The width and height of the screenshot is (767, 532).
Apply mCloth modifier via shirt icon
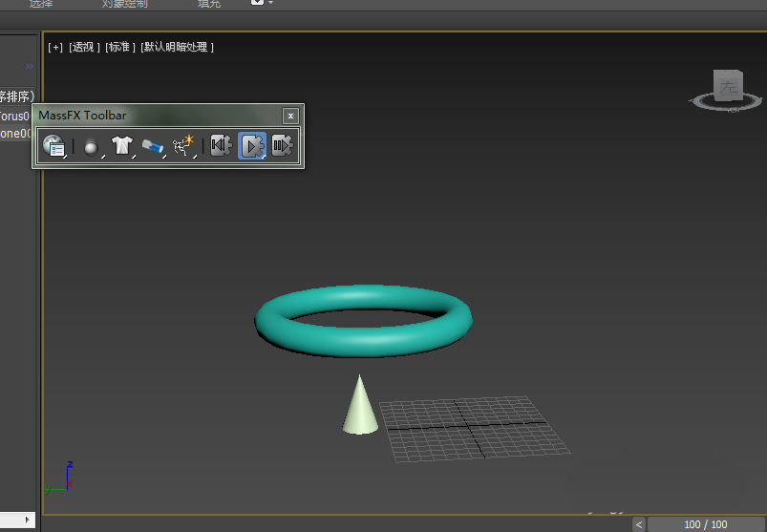click(122, 146)
